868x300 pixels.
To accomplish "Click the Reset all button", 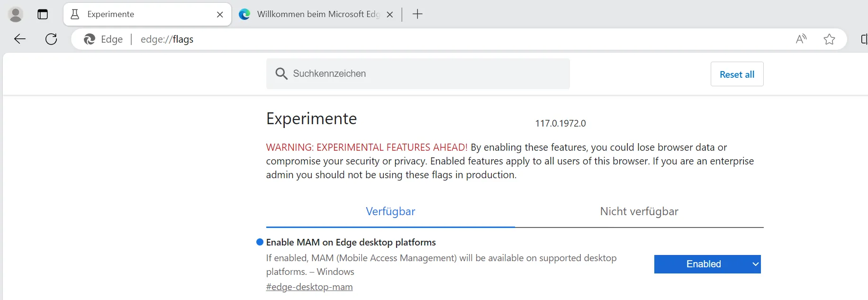I will [737, 74].
